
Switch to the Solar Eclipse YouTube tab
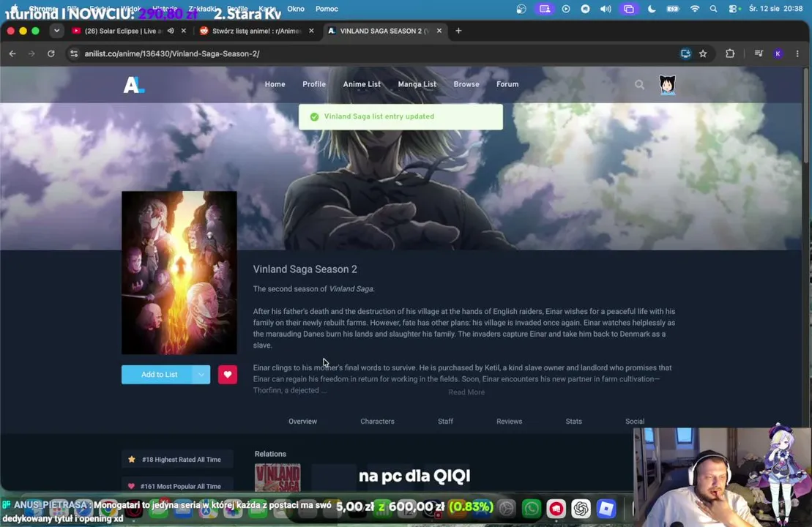pyautogui.click(x=123, y=31)
